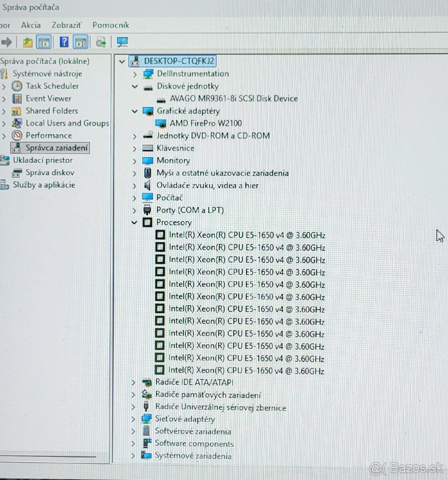Image resolution: width=448 pixels, height=480 pixels.
Task: Click the Back navigation arrow icon
Action: (7, 42)
